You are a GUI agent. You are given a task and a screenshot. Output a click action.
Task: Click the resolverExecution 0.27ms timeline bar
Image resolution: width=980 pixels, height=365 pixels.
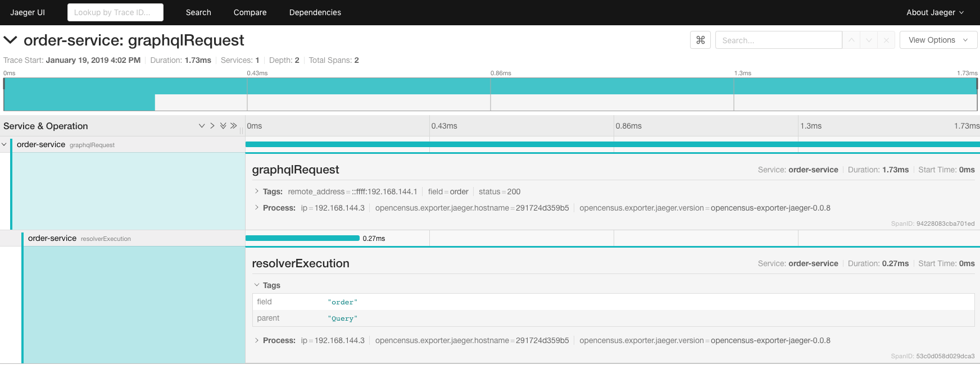pyautogui.click(x=302, y=238)
